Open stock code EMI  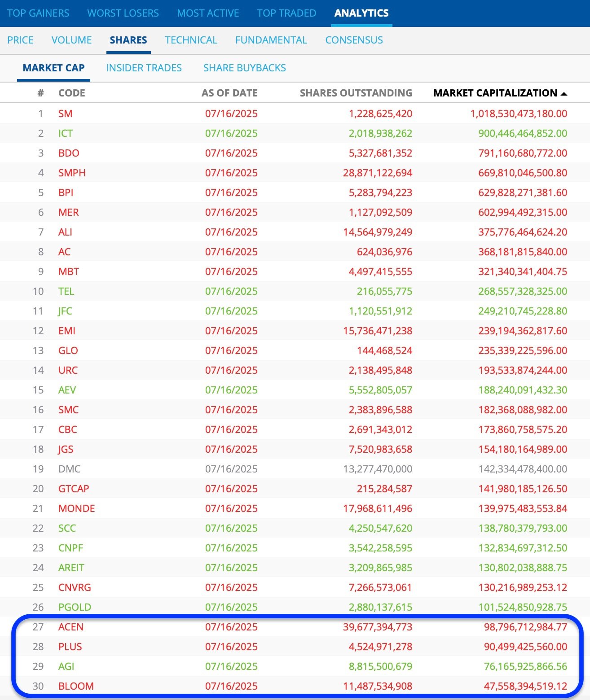point(67,331)
